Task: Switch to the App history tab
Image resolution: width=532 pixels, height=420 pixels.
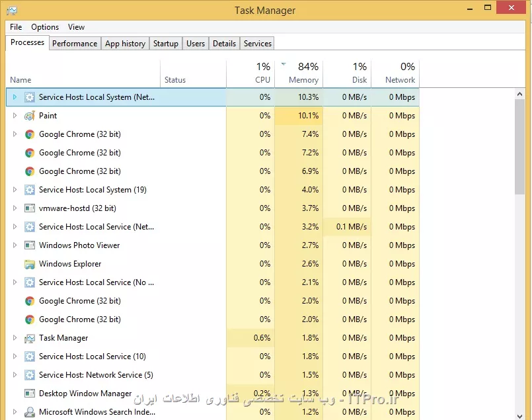Action: click(125, 44)
